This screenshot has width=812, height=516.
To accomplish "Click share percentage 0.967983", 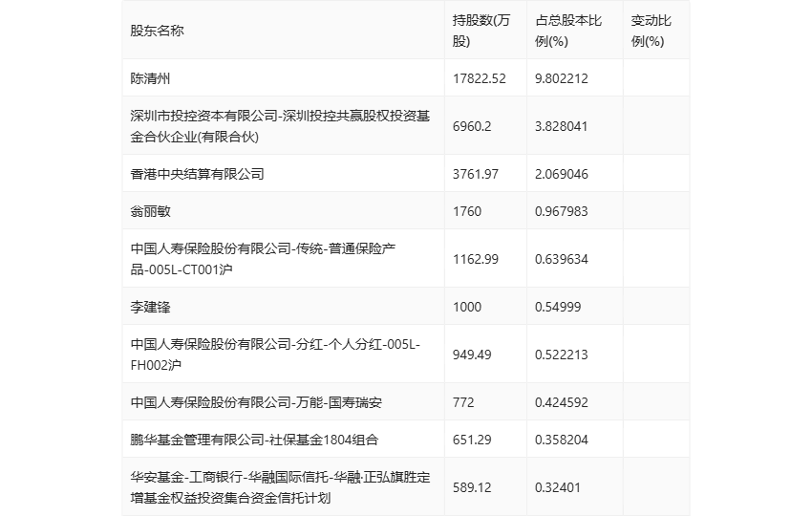I will 562,211.
